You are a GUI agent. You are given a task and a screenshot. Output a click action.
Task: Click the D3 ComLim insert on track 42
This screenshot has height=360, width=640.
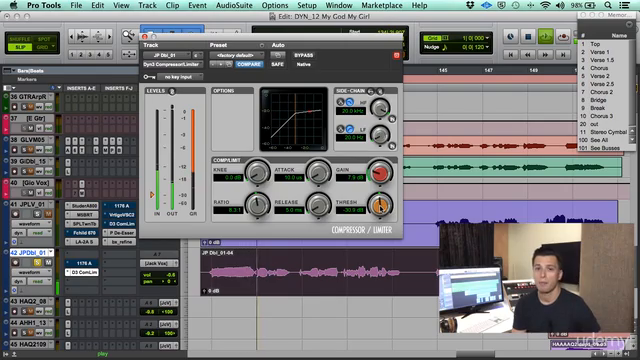click(x=82, y=272)
